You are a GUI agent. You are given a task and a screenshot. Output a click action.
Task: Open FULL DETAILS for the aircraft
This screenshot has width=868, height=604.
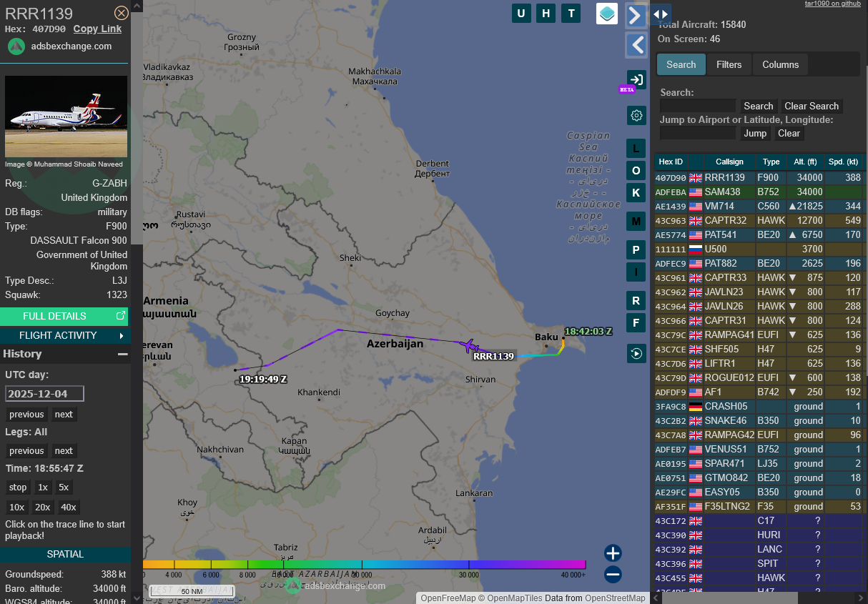[x=64, y=316]
